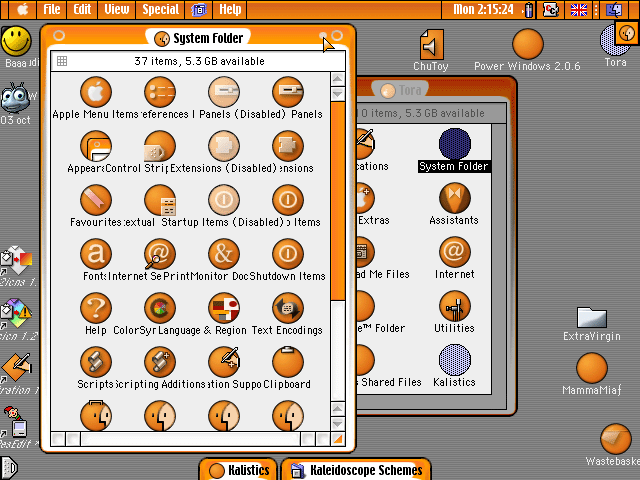This screenshot has width=640, height=480.
Task: Click the grid view icon in header
Action: pyautogui.click(x=62, y=61)
